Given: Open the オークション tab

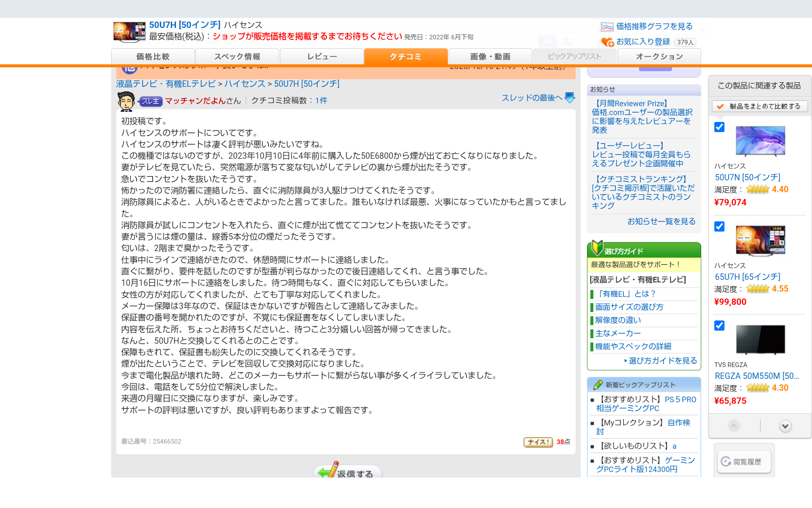Looking at the screenshot, I should [x=659, y=57].
